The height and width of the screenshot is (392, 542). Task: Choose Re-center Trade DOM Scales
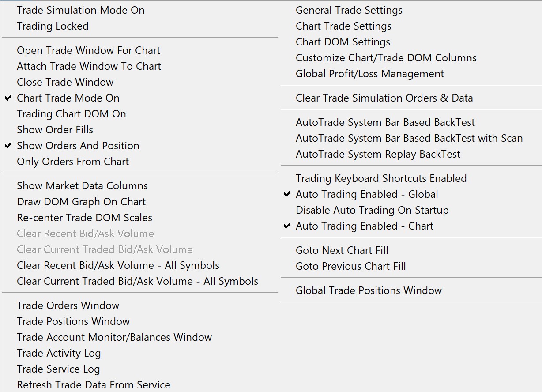[x=84, y=218]
